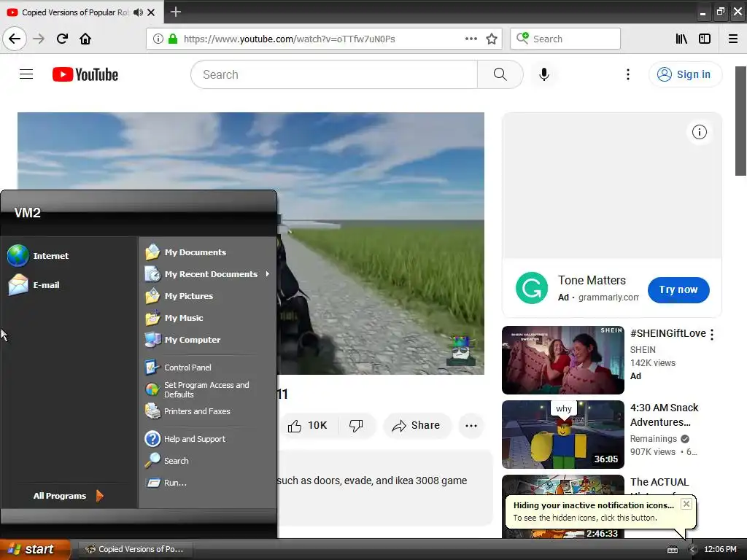Click the browser Search box
747x560 pixels.
click(565, 39)
